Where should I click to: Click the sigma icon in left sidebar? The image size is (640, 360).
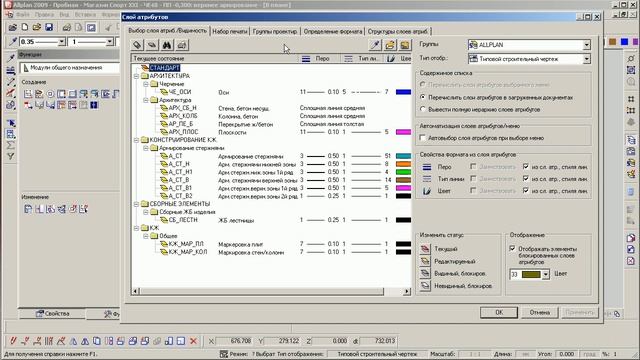click(x=11, y=145)
